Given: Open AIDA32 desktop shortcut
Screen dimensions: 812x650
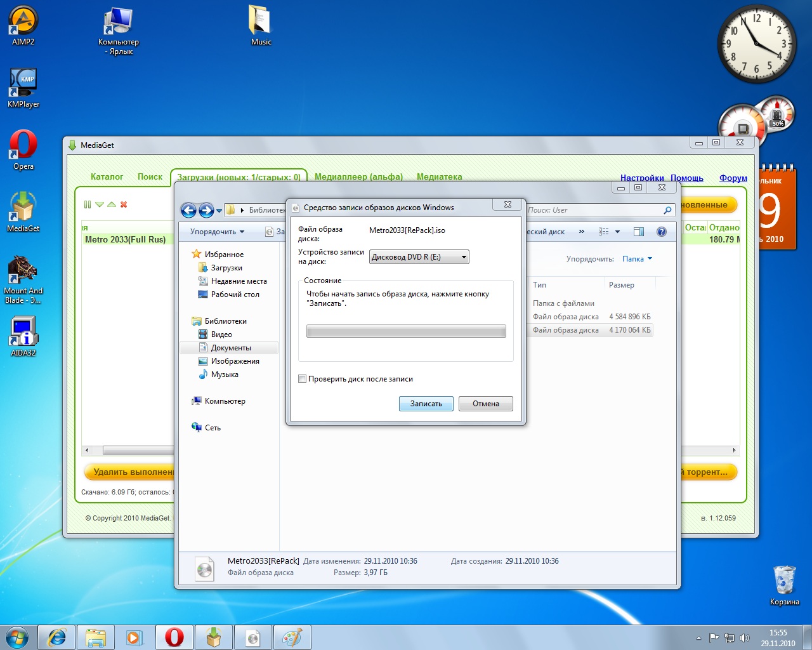Looking at the screenshot, I should (x=23, y=336).
